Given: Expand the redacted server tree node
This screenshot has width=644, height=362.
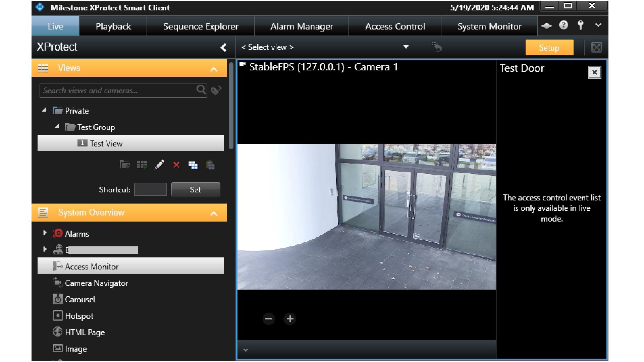Looking at the screenshot, I should [45, 249].
